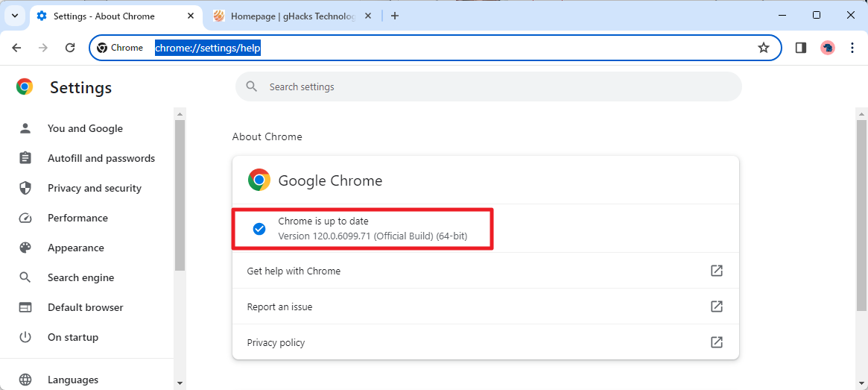Click the power icon for On startup
Screen dimensions: 868x390
pos(25,337)
